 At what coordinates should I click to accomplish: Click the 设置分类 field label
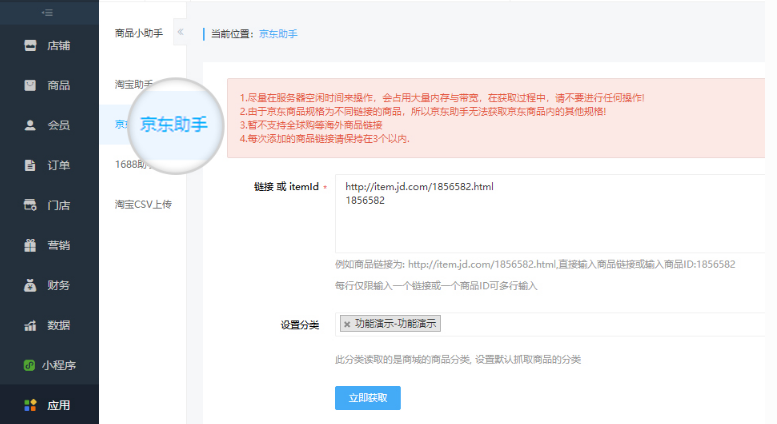(x=300, y=325)
